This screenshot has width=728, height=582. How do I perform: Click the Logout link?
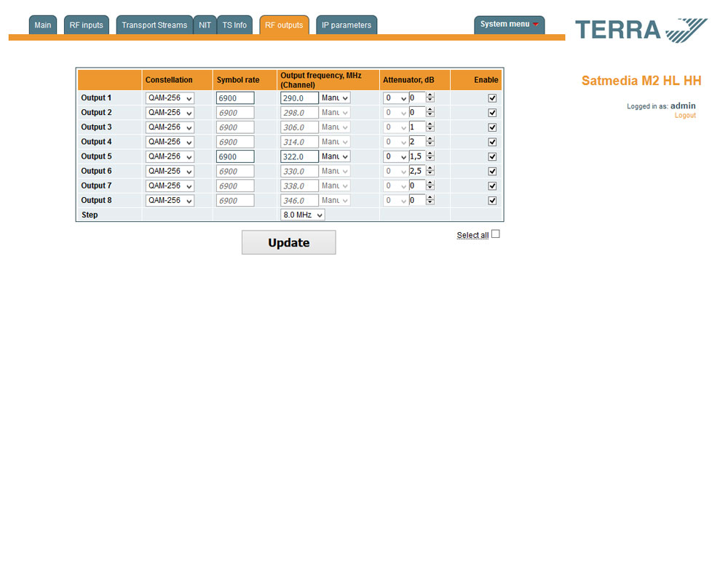pos(685,116)
